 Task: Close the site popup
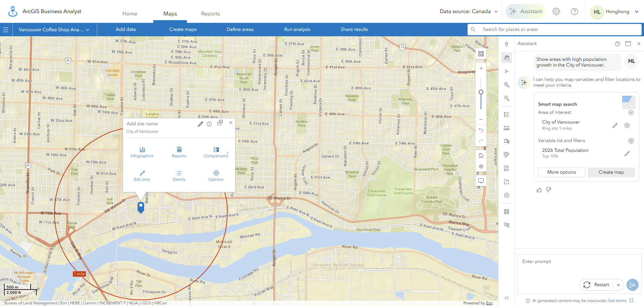pyautogui.click(x=231, y=123)
